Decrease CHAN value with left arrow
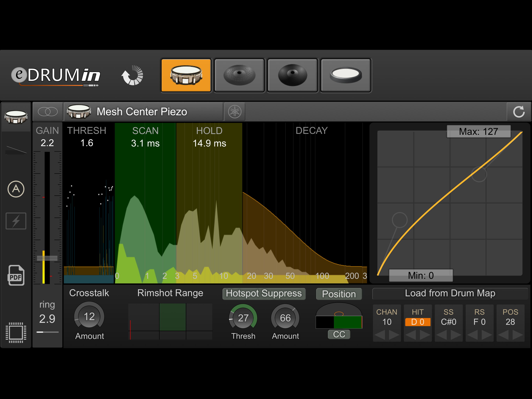Screen dimensions: 532x399 pyautogui.click(x=380, y=335)
